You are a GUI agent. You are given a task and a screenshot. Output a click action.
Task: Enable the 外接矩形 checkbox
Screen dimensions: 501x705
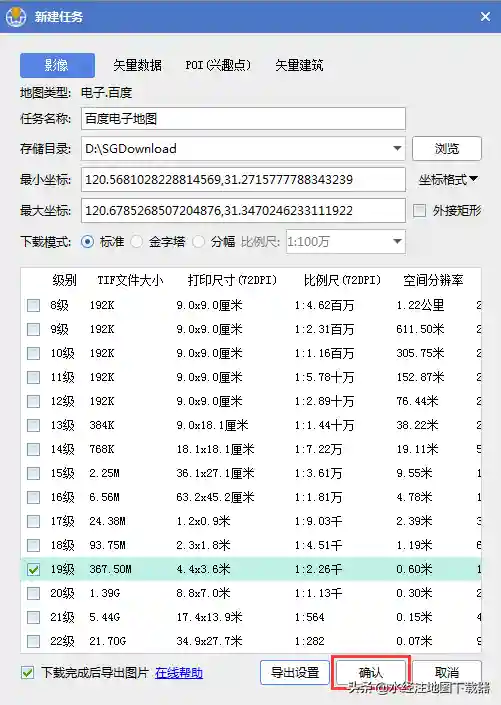click(x=420, y=210)
